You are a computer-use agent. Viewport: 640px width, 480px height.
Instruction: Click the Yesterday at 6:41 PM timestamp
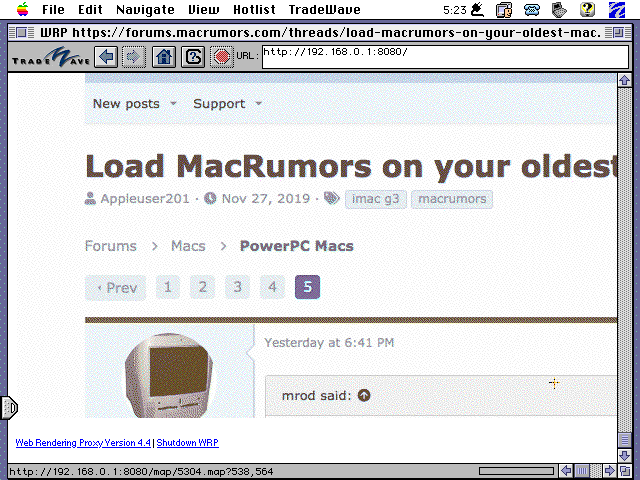pos(329,342)
